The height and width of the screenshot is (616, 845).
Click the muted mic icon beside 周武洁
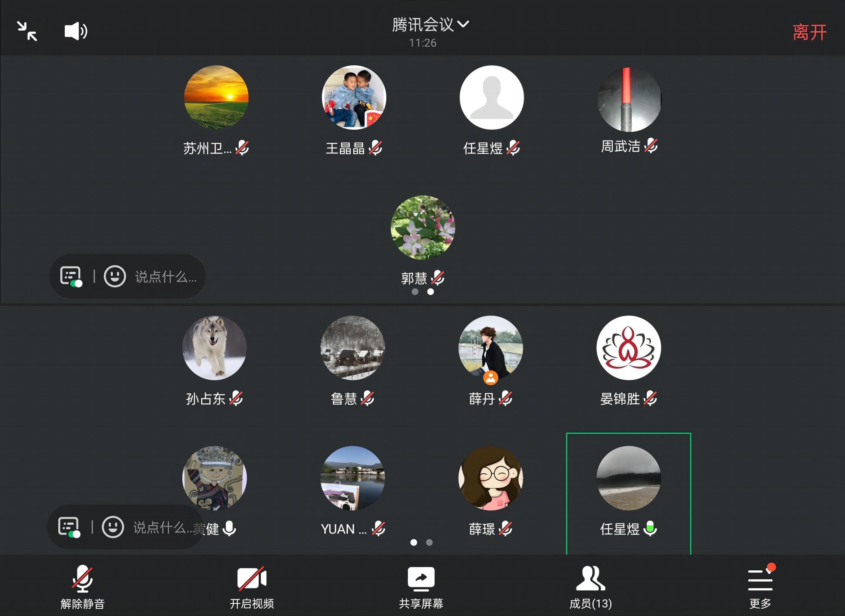point(651,146)
